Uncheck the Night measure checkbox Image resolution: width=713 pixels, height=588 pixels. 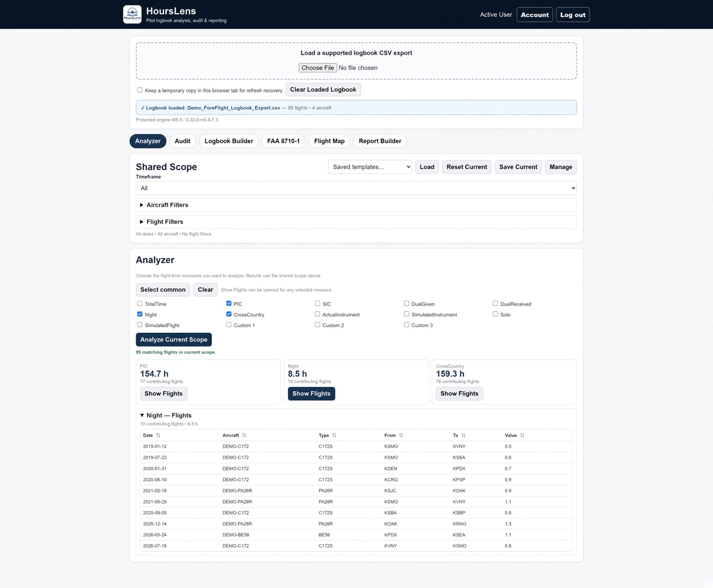(x=140, y=314)
